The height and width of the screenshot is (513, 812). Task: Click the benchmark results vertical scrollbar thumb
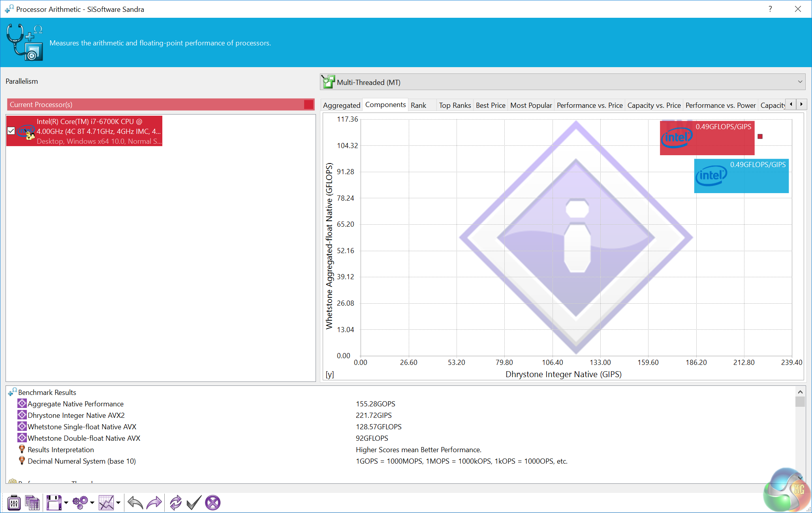coord(800,402)
